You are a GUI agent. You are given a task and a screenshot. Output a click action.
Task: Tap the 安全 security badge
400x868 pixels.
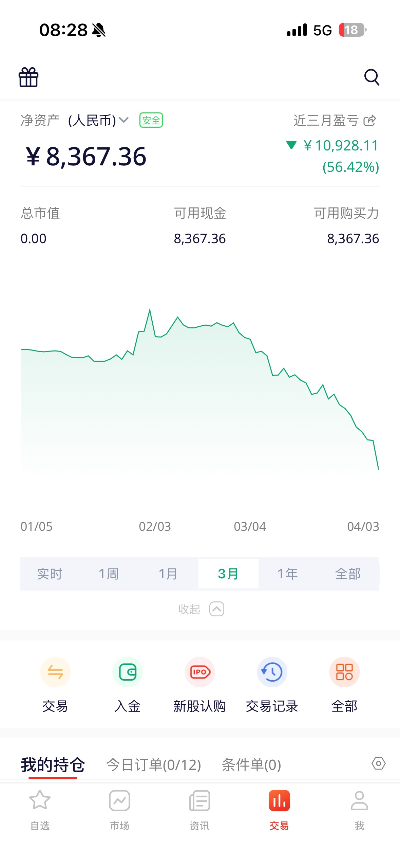[151, 120]
